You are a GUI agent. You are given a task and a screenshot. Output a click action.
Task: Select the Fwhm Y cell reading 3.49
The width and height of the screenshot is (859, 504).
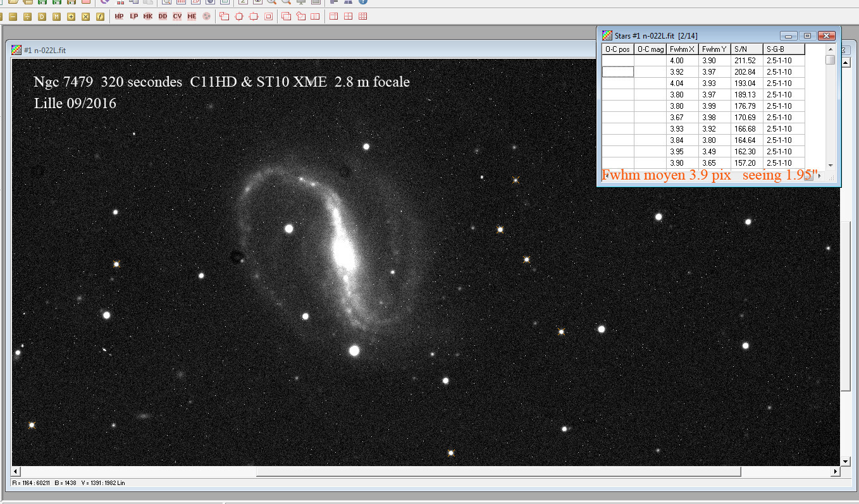coord(715,152)
